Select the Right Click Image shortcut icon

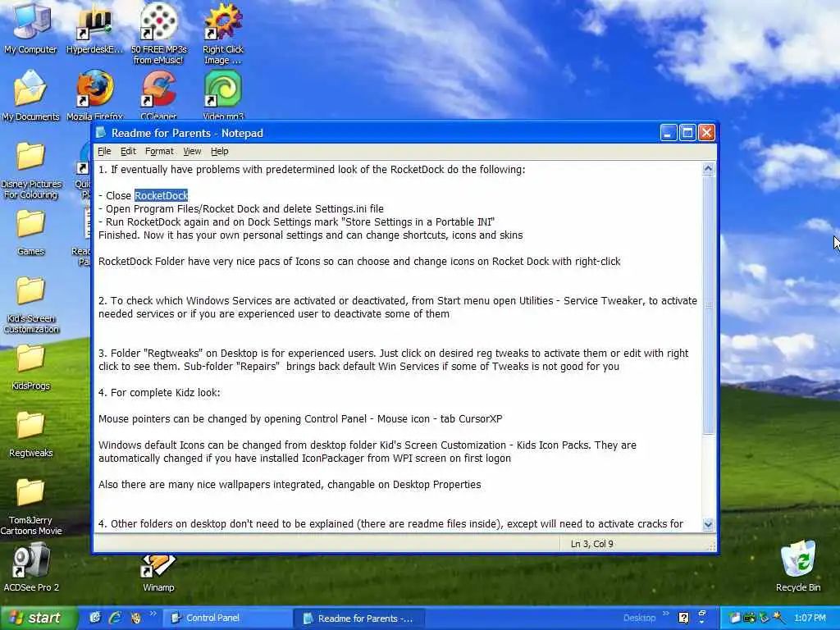click(223, 33)
